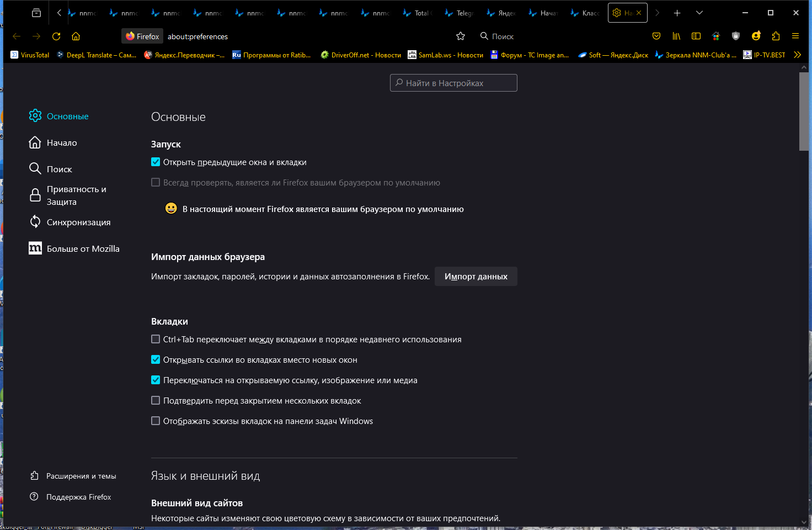
Task: Open SamLab.ws - Новости bookmark
Action: 446,55
